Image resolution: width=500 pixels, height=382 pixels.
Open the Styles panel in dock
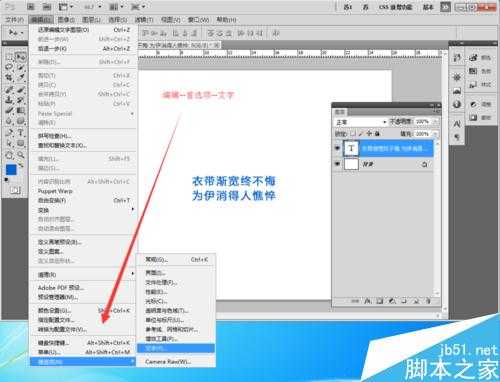click(480, 85)
